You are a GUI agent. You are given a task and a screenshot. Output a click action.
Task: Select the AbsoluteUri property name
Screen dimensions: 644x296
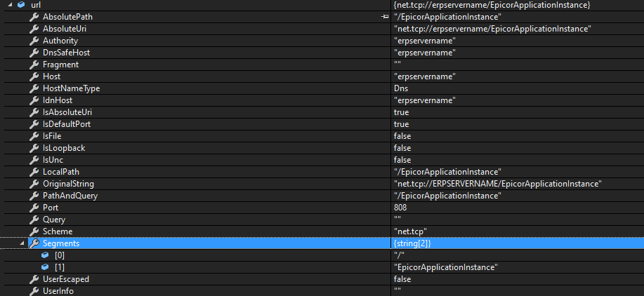pyautogui.click(x=65, y=29)
